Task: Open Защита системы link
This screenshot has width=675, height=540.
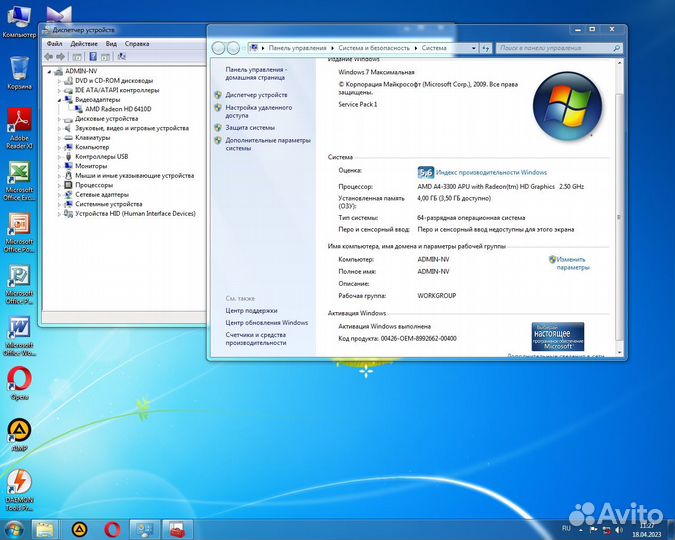Action: [250, 127]
